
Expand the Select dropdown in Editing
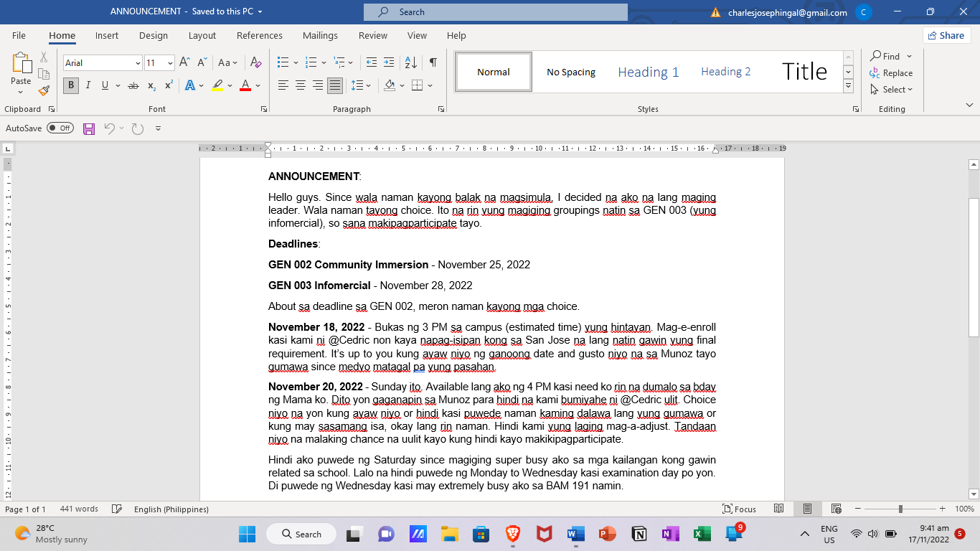coord(892,90)
